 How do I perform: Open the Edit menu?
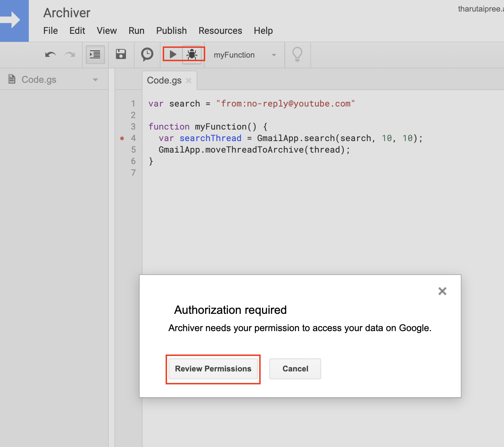tap(77, 31)
